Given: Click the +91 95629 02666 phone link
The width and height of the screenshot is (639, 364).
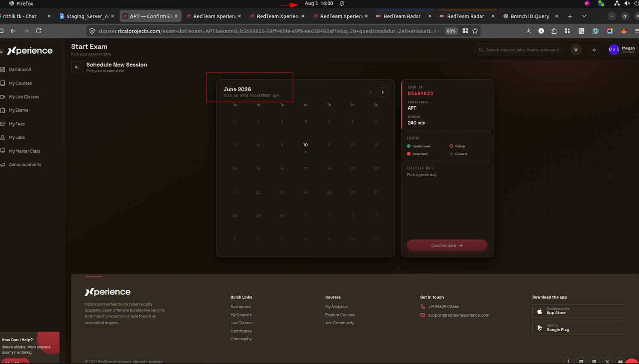Looking at the screenshot, I should [443, 307].
